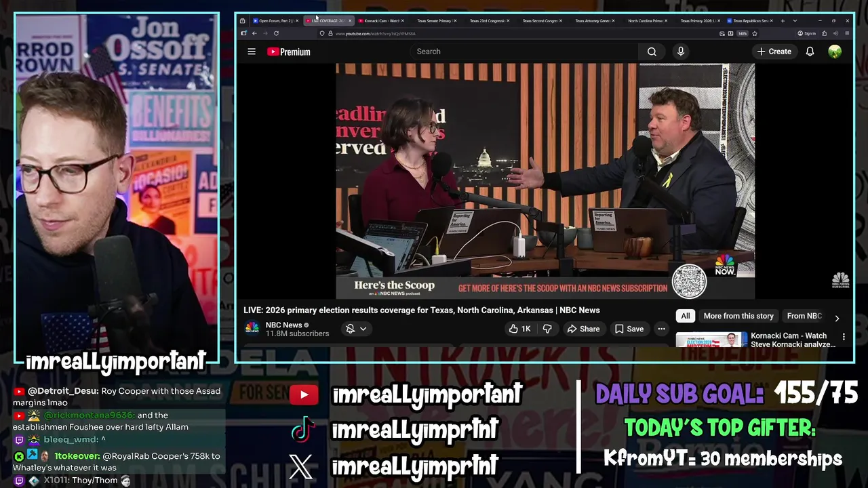Image resolution: width=868 pixels, height=488 pixels.
Task: Open a new browser tab
Action: (x=783, y=21)
